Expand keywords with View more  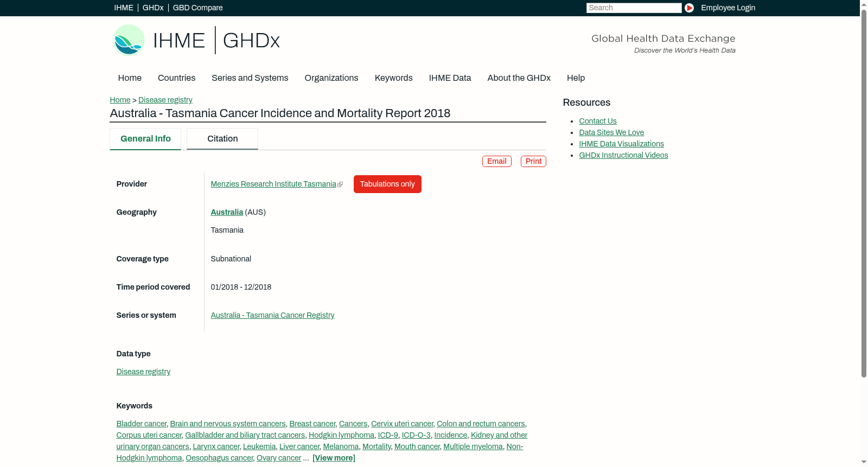coord(334,458)
